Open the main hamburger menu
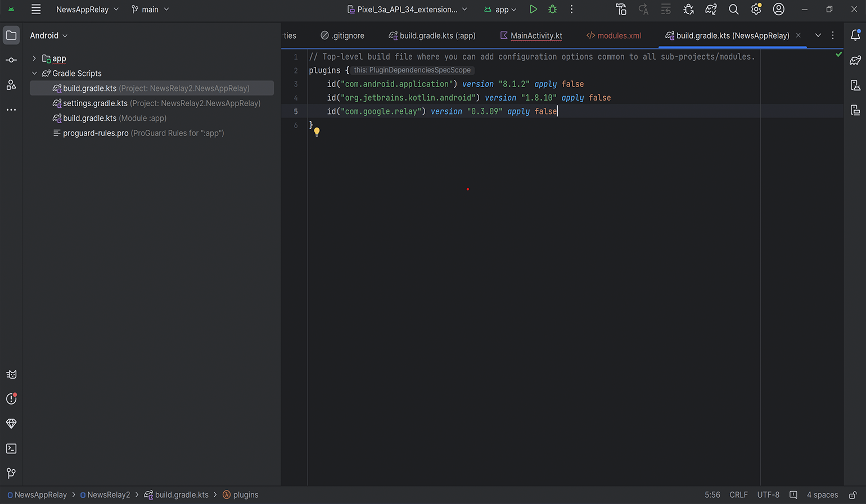Image resolution: width=866 pixels, height=504 pixels. pyautogui.click(x=36, y=10)
